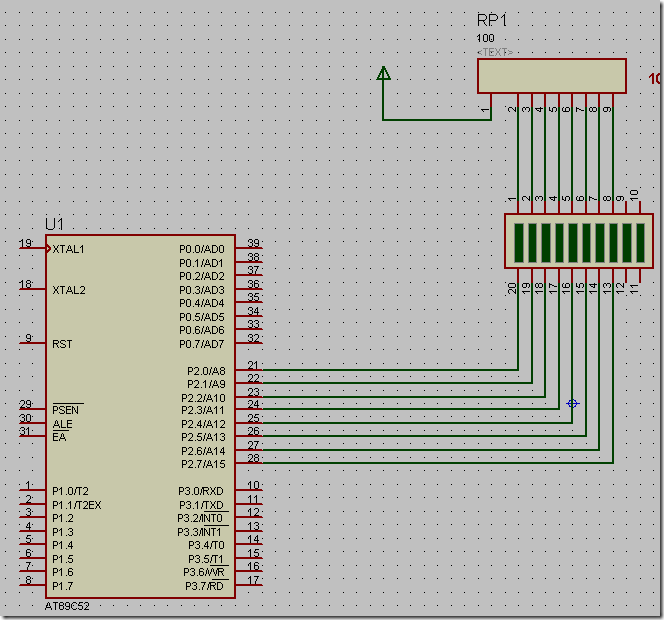Image resolution: width=664 pixels, height=620 pixels.
Task: Click the P2.7/A15 pin label
Action: tap(204, 464)
